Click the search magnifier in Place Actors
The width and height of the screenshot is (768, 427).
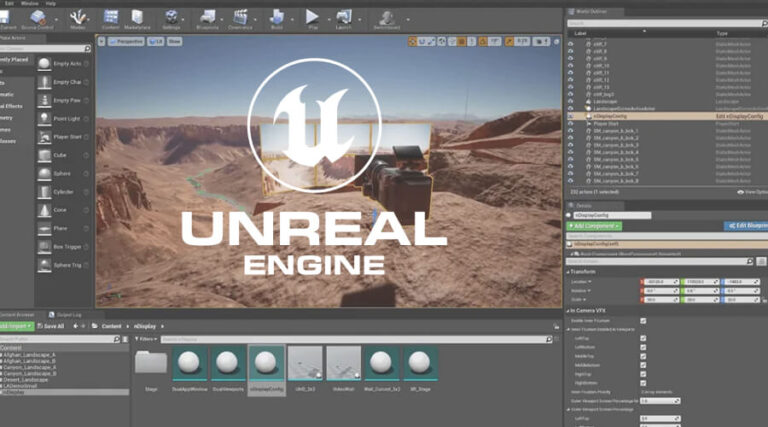(87, 48)
